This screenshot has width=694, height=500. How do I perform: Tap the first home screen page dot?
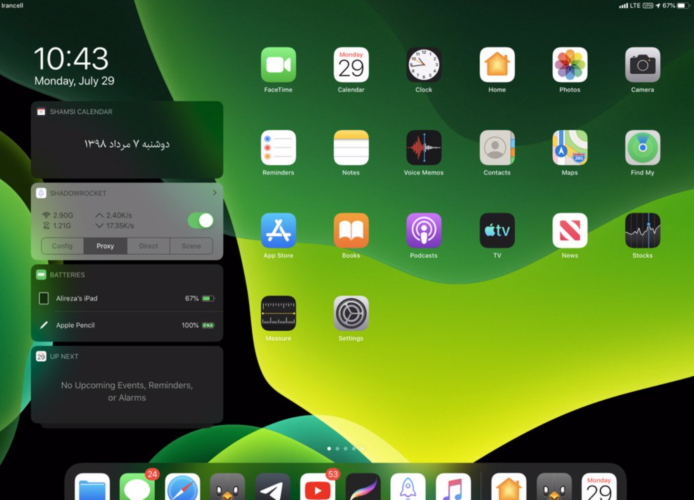tap(329, 448)
